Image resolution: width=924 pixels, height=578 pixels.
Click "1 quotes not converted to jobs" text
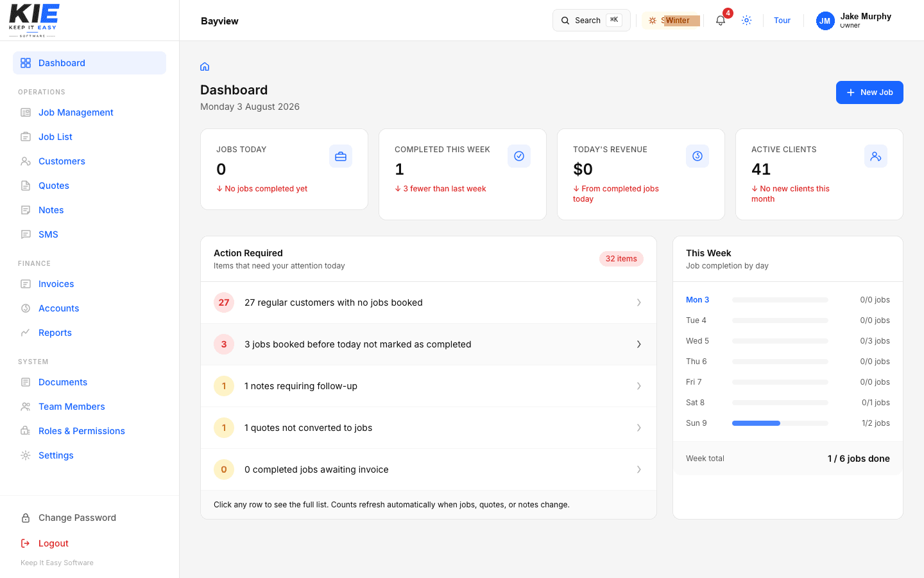308,428
